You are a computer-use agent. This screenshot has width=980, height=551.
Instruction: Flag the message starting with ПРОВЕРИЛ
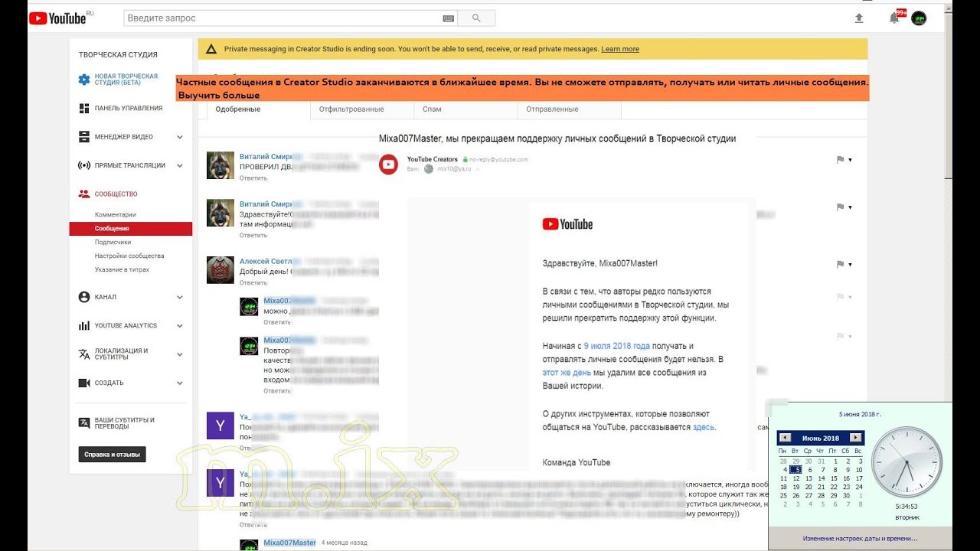840,160
